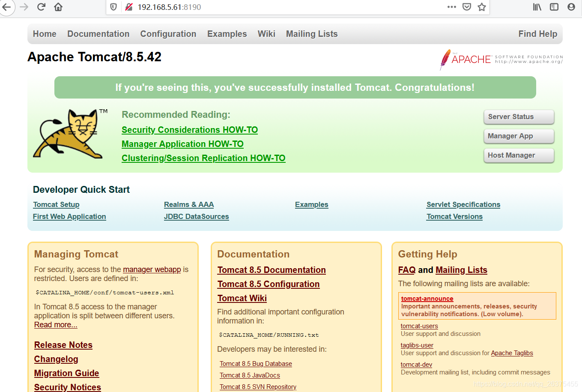Toggle the sidebar icon in browser toolbar
The height and width of the screenshot is (392, 582).
(x=554, y=7)
